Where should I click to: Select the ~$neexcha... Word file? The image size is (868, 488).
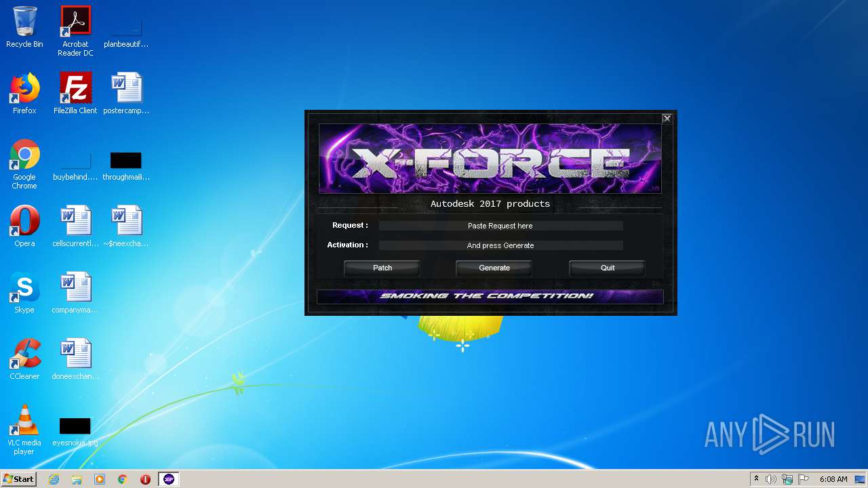click(126, 226)
